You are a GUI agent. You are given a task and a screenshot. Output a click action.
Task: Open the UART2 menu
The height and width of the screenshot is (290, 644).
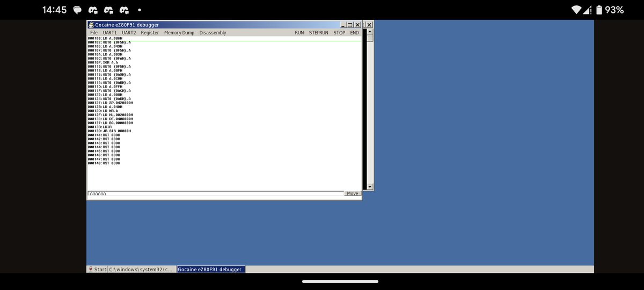pyautogui.click(x=129, y=33)
